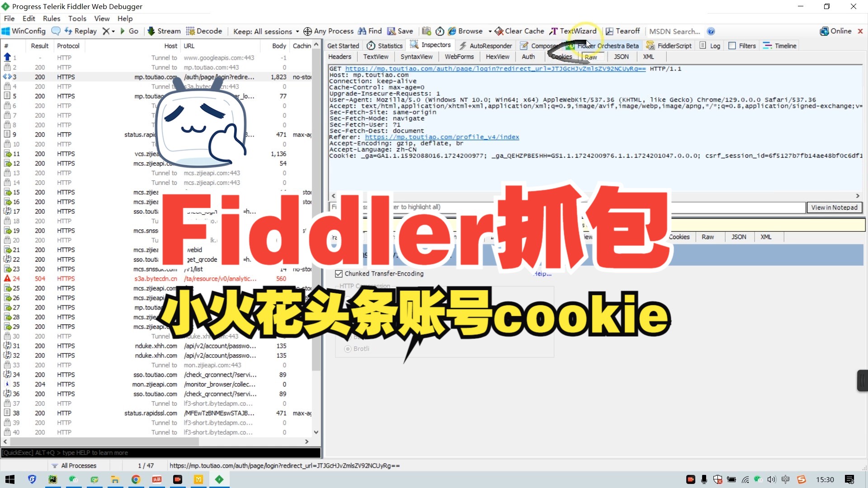
Task: Select the Cookies tab in Inspector
Action: click(x=561, y=56)
